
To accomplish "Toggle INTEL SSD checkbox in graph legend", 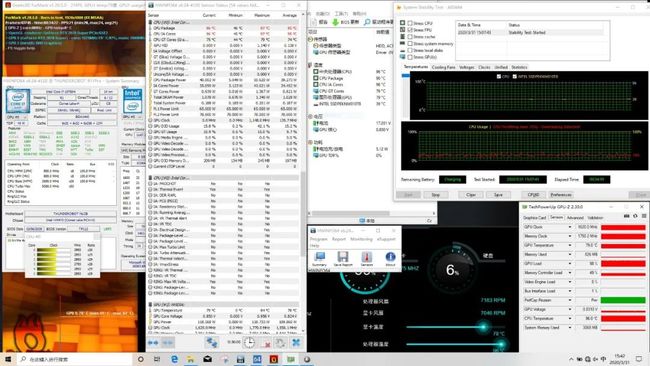I will click(x=514, y=76).
